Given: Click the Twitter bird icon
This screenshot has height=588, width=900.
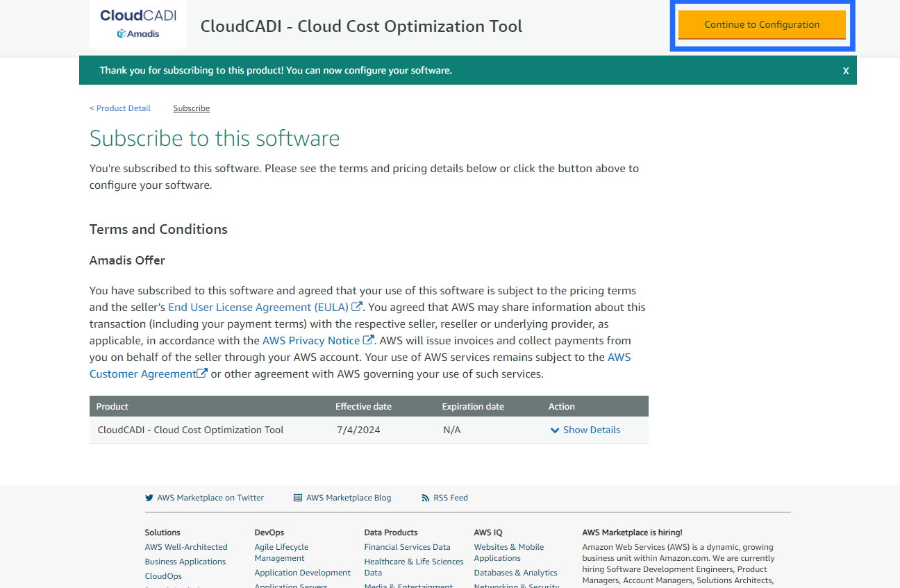Looking at the screenshot, I should click(149, 498).
